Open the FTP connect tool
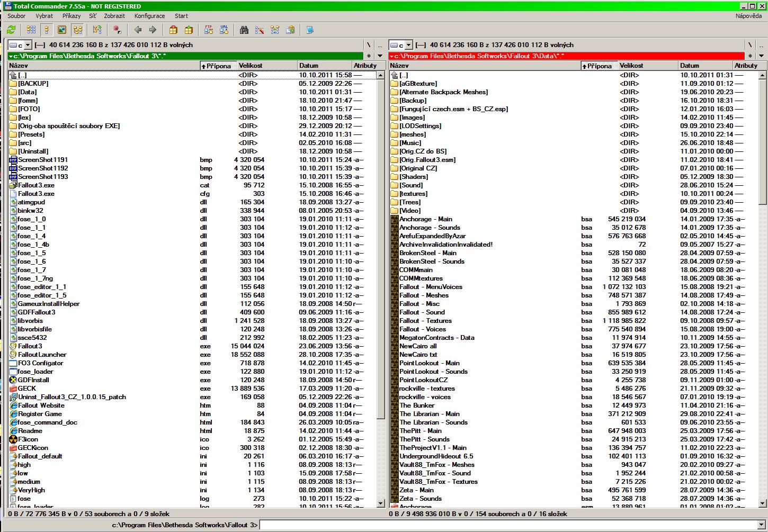The height and width of the screenshot is (532, 768). tap(209, 30)
